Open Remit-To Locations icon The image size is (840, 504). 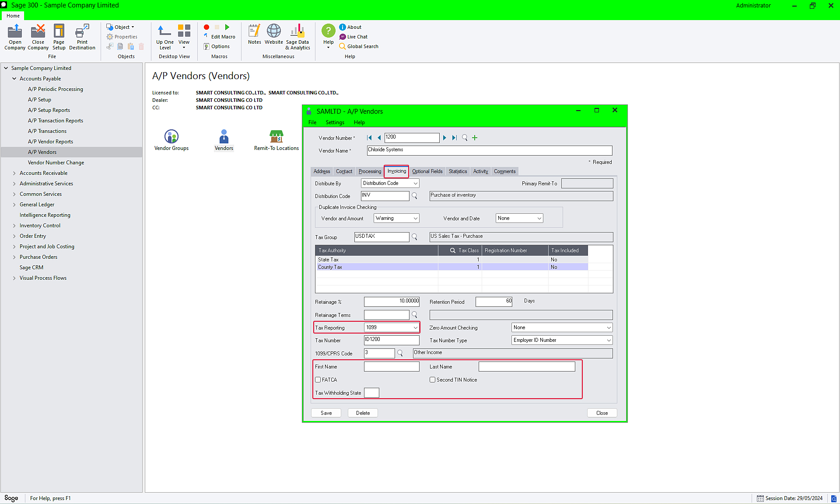tap(276, 140)
